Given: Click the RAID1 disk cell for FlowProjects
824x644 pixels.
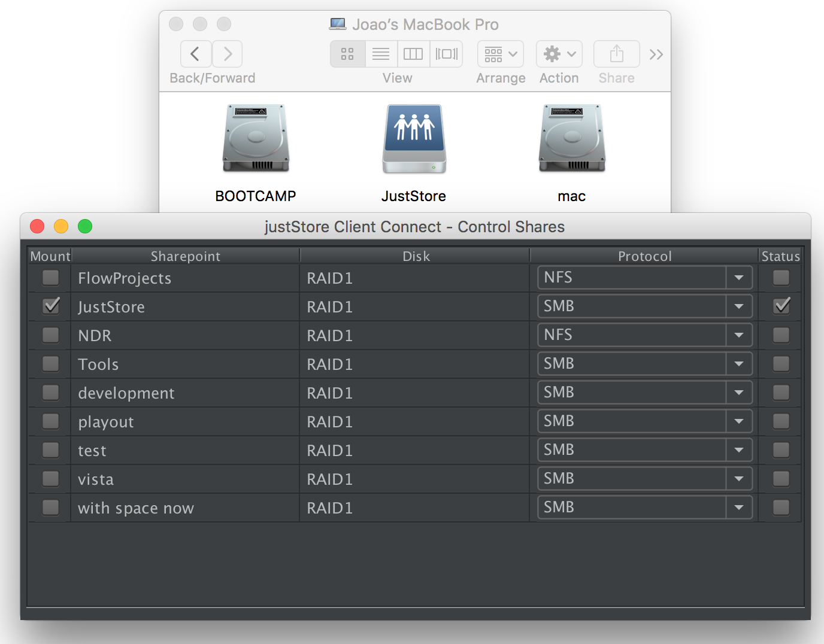Looking at the screenshot, I should coord(414,278).
